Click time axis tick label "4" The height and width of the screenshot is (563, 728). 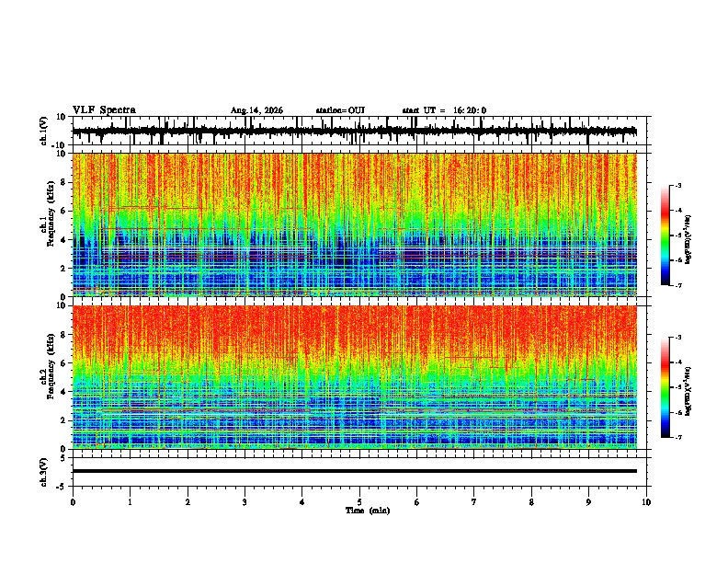[x=302, y=502]
